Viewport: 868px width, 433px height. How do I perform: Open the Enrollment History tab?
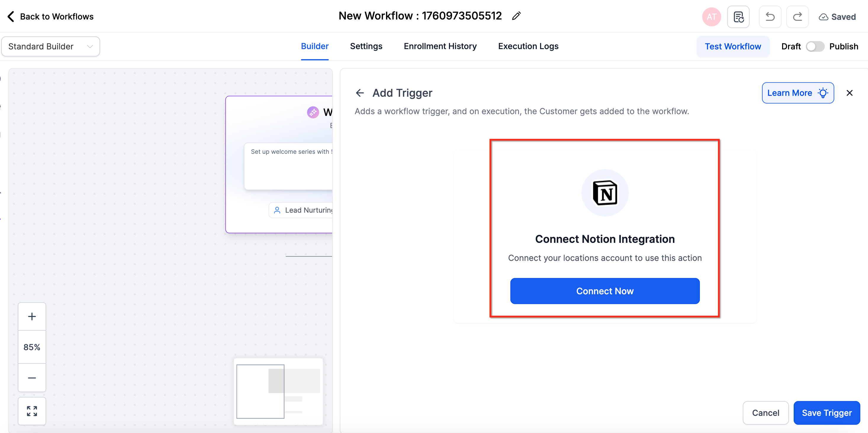(440, 46)
